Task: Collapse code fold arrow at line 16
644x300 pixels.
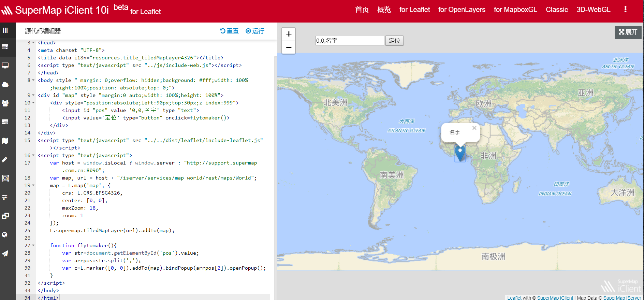Action: point(33,155)
